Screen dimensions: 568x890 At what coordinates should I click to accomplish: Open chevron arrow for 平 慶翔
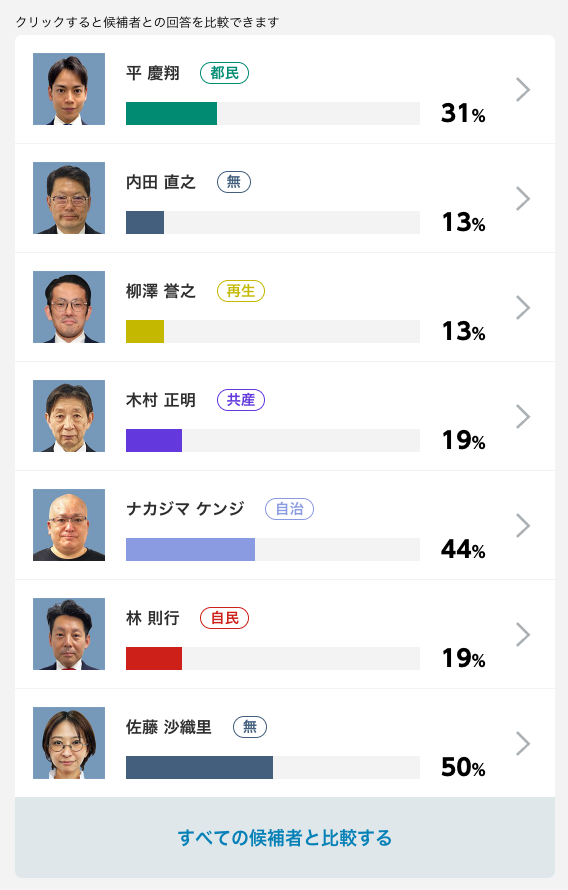pyautogui.click(x=523, y=90)
